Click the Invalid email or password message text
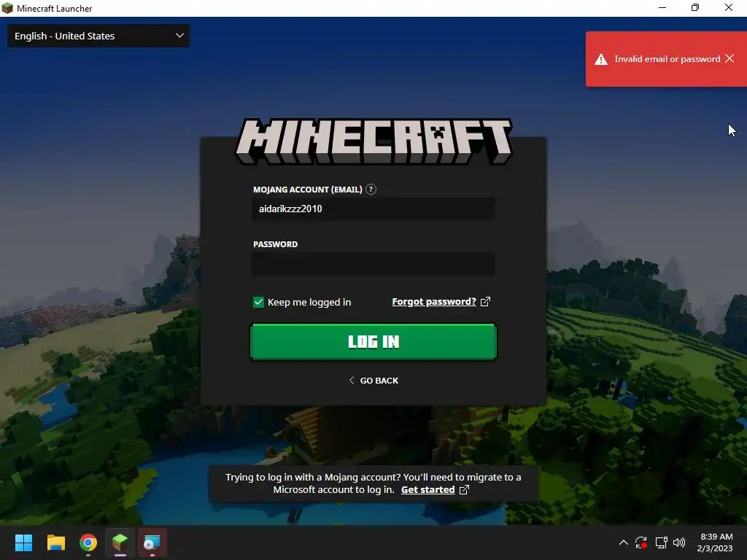 coord(667,59)
